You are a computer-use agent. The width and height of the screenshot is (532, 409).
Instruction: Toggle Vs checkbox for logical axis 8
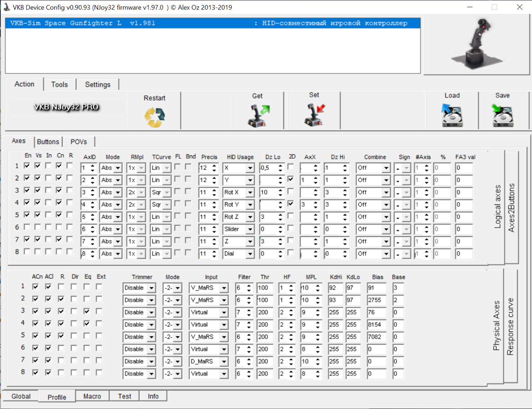pyautogui.click(x=38, y=251)
